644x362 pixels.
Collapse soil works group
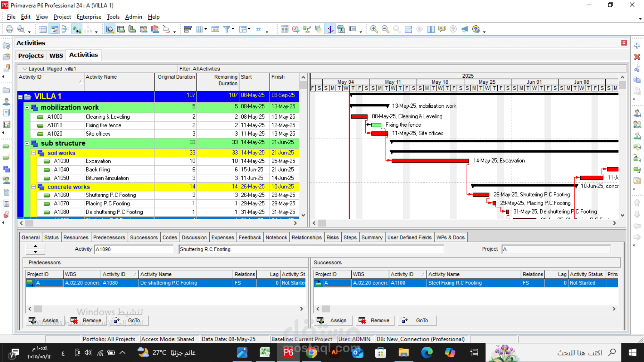point(34,153)
